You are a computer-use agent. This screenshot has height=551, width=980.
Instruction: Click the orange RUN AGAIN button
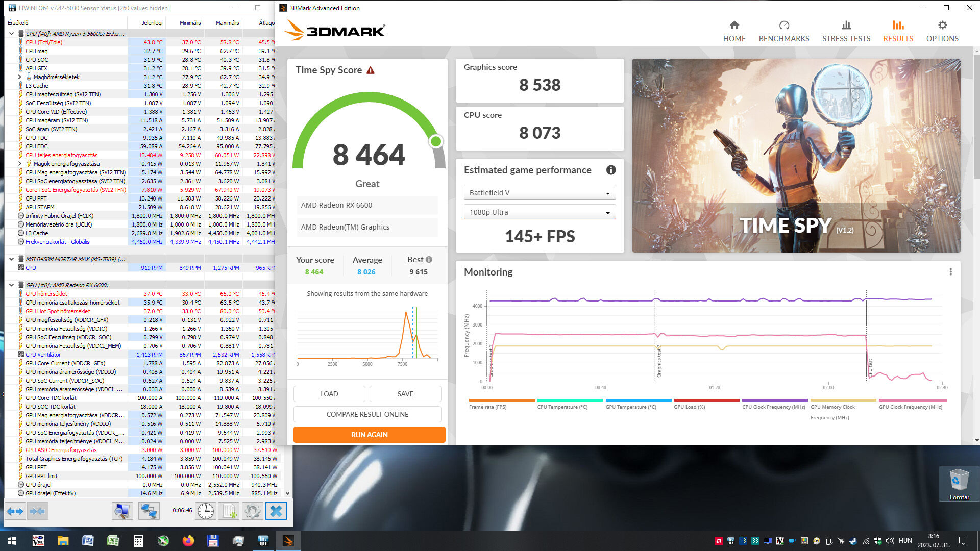(x=370, y=435)
